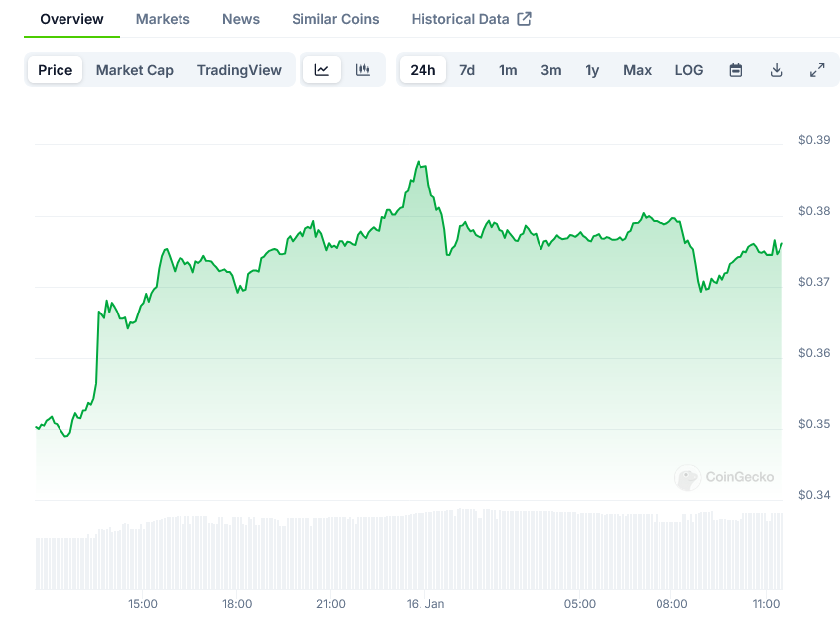The width and height of the screenshot is (840, 626).
Task: Click the external link icon beside Historical Data
Action: coord(525,19)
